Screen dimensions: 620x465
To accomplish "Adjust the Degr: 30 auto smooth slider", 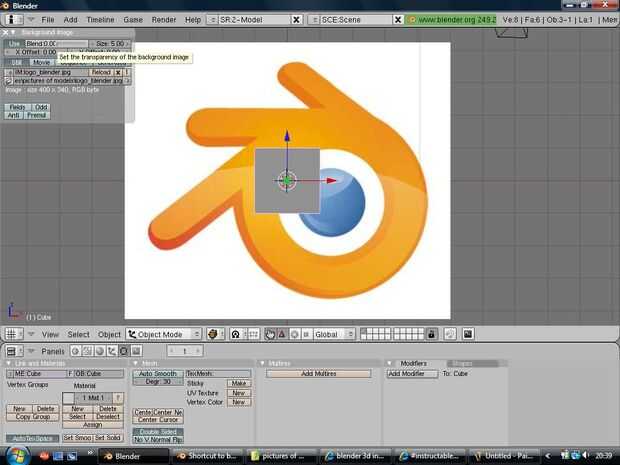I will coord(158,382).
